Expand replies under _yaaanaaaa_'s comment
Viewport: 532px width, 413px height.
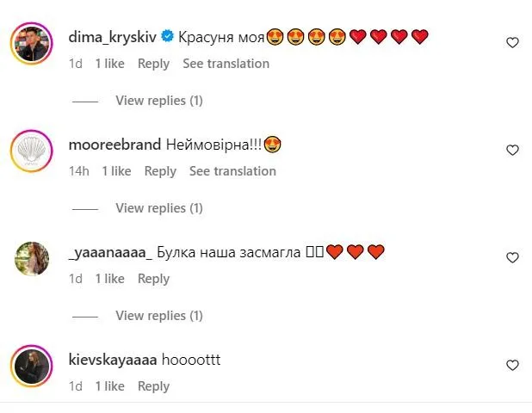coord(159,316)
